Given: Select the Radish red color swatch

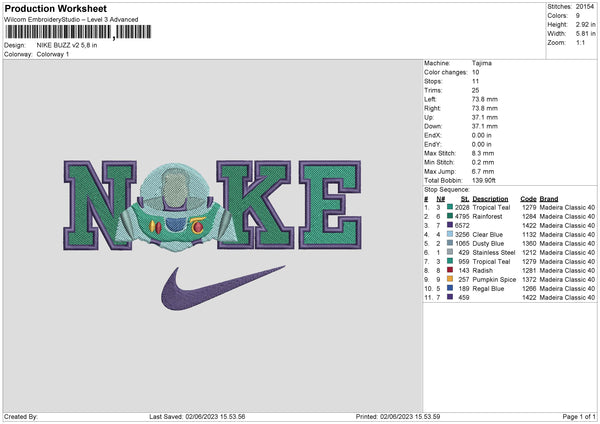Looking at the screenshot, I should point(450,270).
